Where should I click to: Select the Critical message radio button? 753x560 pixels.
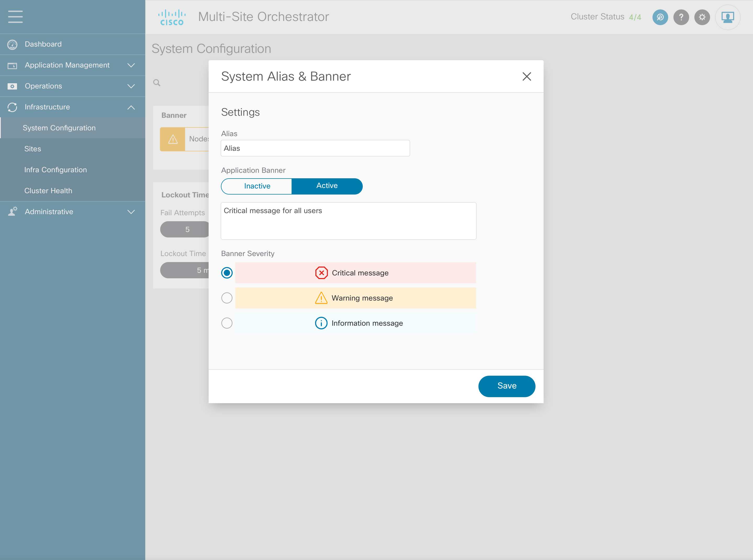point(227,273)
